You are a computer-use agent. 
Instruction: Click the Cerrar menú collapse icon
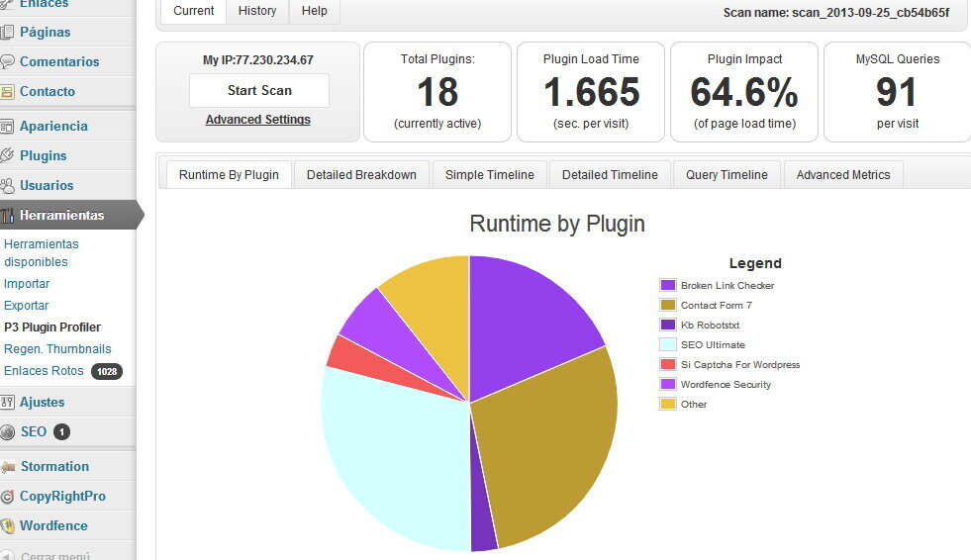(x=7, y=555)
